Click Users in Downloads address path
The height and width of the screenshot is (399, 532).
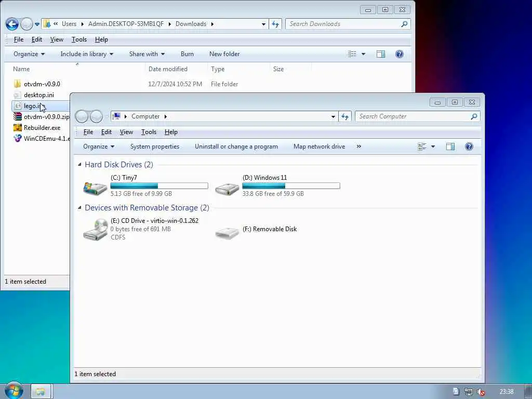coord(69,24)
